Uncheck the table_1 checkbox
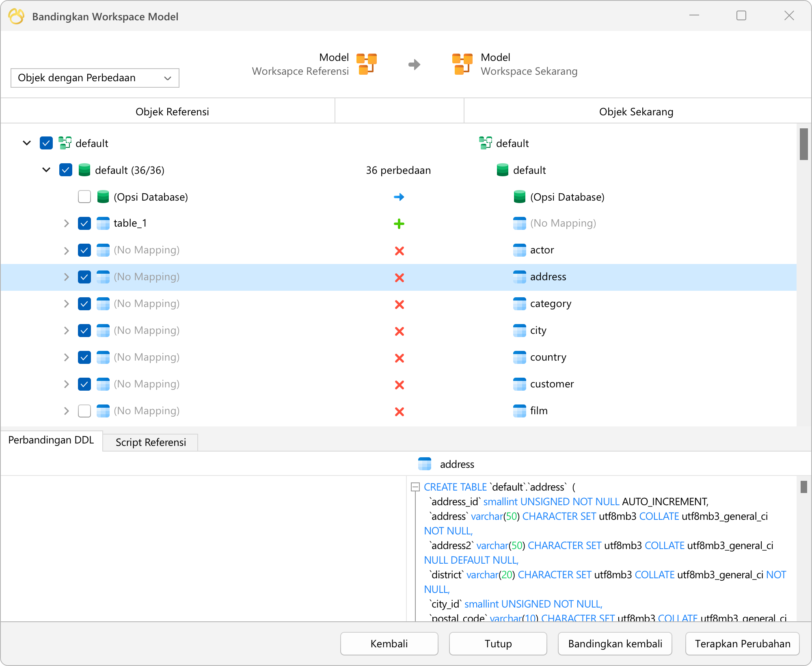812x666 pixels. point(84,224)
